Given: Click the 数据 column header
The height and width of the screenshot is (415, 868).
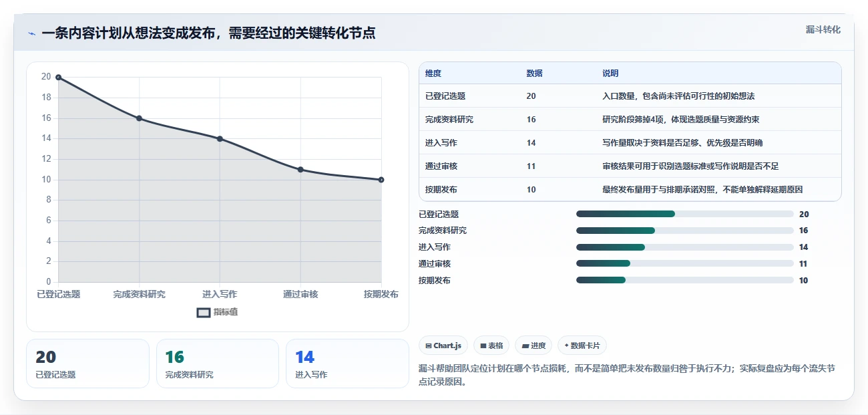Looking at the screenshot, I should pyautogui.click(x=534, y=74).
